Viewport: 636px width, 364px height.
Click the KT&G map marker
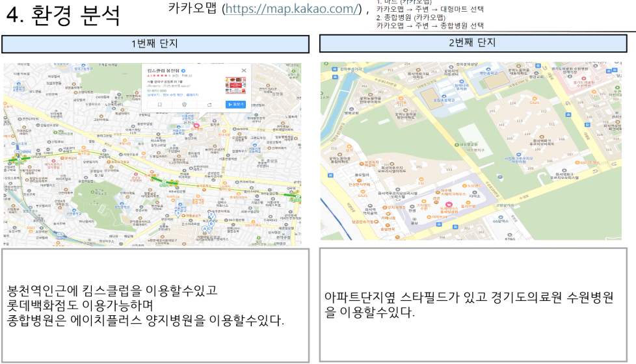[510, 235]
